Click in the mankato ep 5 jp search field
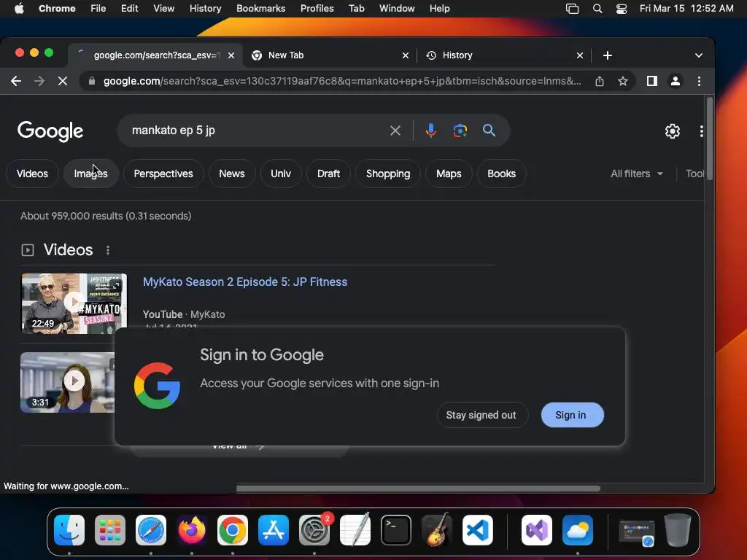 coord(258,131)
